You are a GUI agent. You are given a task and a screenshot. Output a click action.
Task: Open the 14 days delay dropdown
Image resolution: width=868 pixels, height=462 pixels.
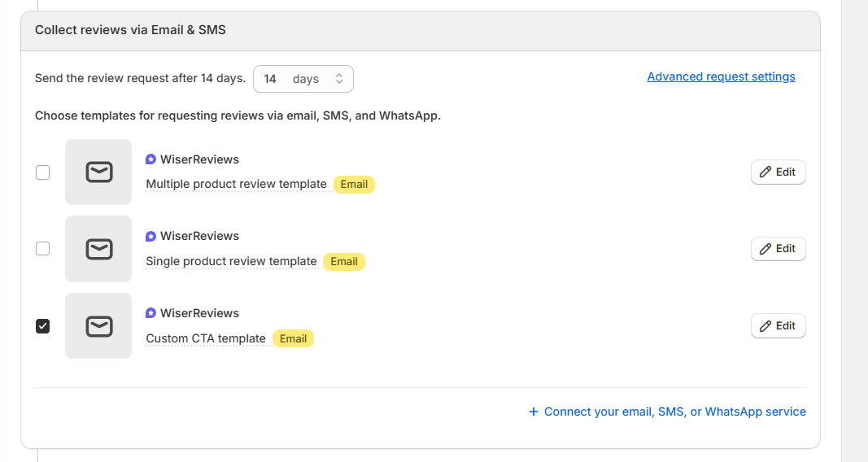point(303,79)
